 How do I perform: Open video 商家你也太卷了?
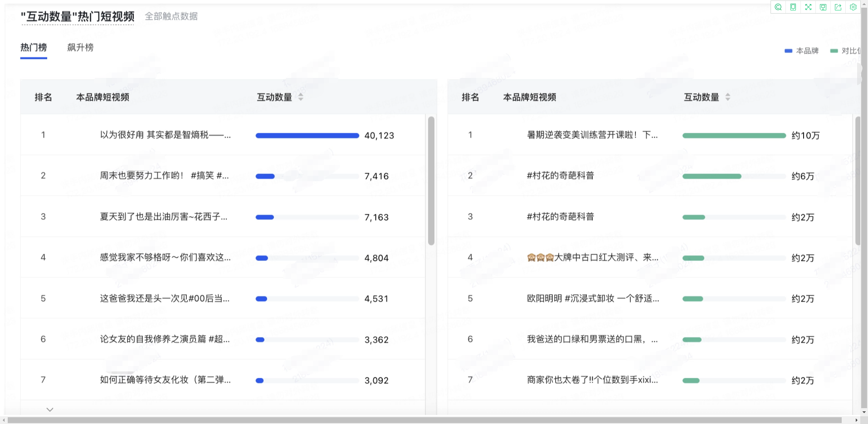(x=592, y=380)
